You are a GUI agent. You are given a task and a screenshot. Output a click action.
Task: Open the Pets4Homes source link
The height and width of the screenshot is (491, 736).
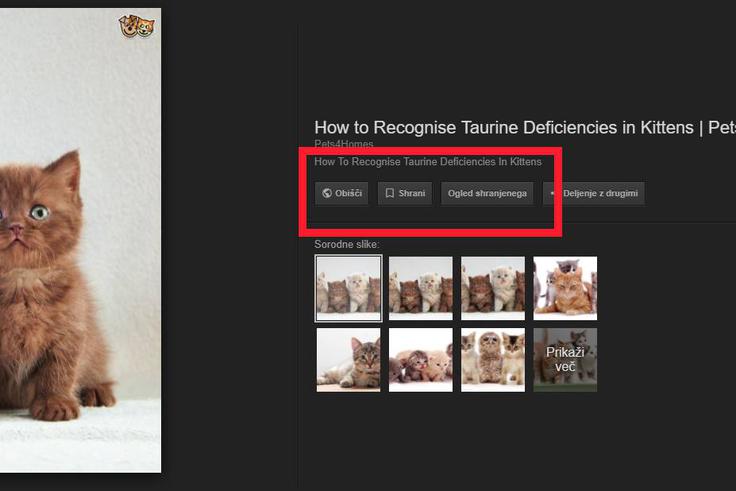pos(344,144)
